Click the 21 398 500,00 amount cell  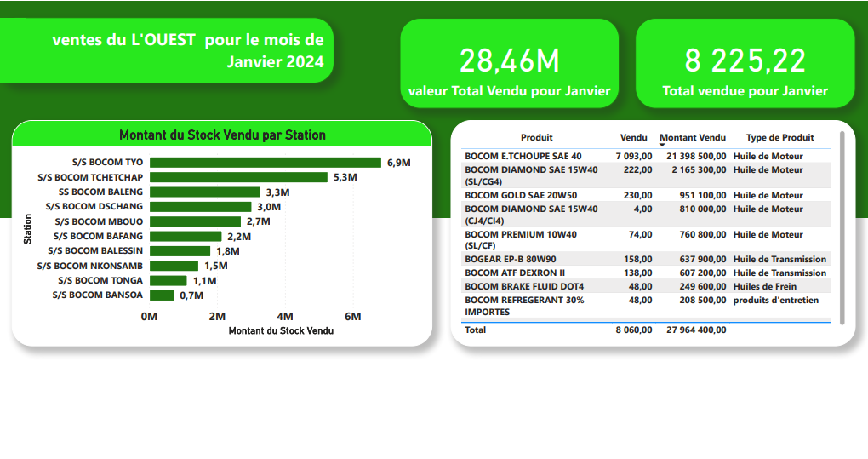pyautogui.click(x=696, y=156)
